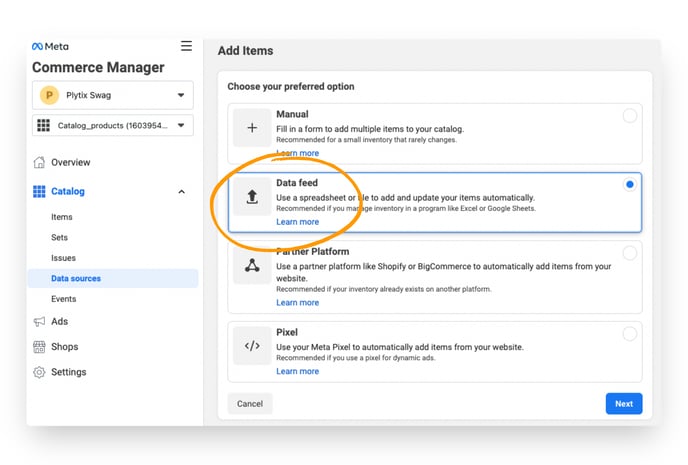Click 'Recommended if you use a pixel' text
The width and height of the screenshot is (688, 465).
[355, 358]
